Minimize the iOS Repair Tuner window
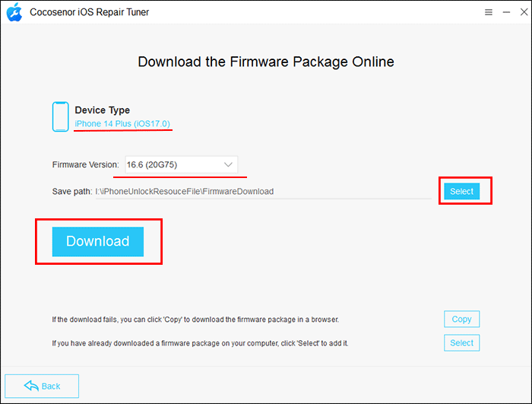 (506, 12)
